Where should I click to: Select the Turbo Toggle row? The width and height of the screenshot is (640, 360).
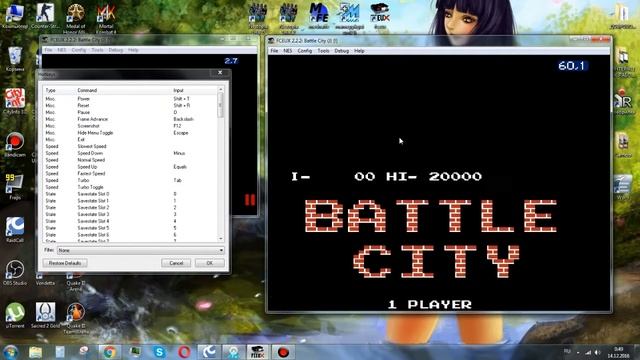[130, 187]
